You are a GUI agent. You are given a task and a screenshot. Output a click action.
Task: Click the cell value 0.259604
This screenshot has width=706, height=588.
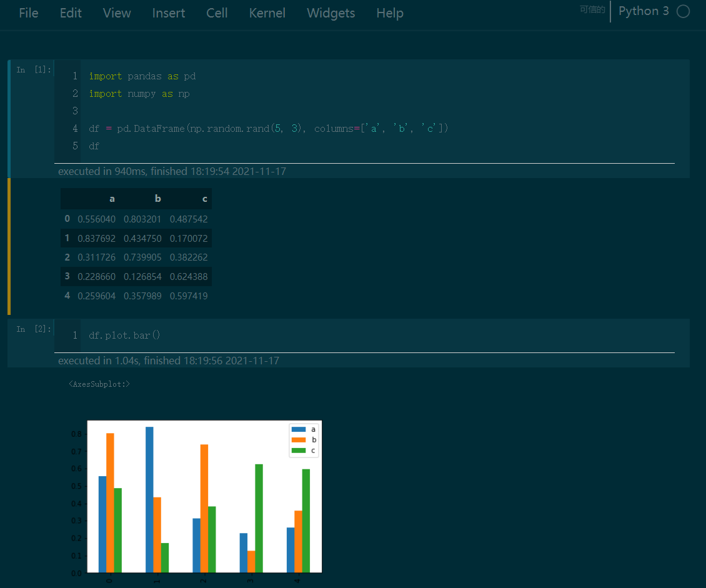point(96,296)
